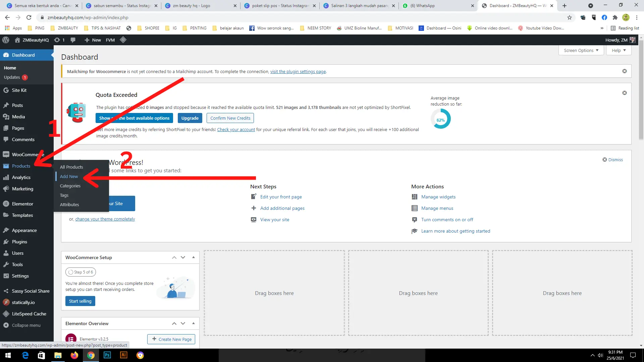Dismiss the Quota Exceeded notice

625,93
